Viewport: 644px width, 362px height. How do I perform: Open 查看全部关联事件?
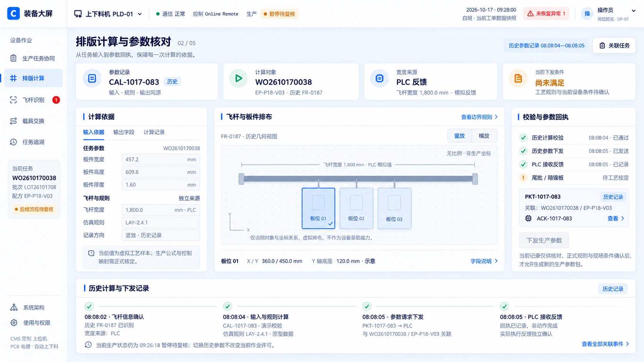pos(605,344)
